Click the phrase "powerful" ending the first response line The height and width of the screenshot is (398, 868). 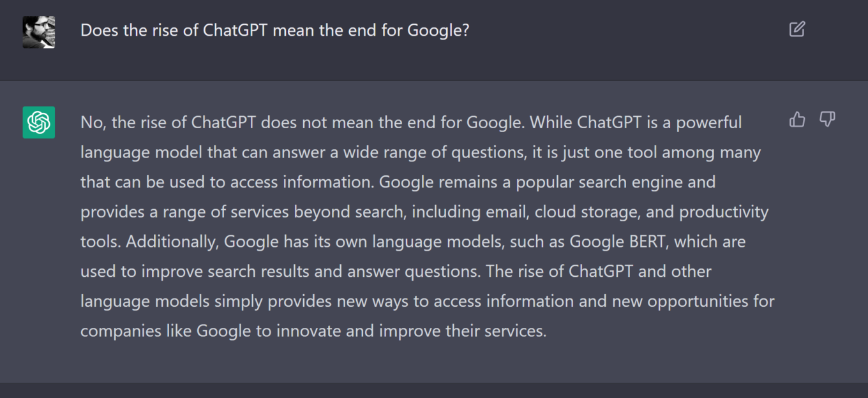(709, 122)
